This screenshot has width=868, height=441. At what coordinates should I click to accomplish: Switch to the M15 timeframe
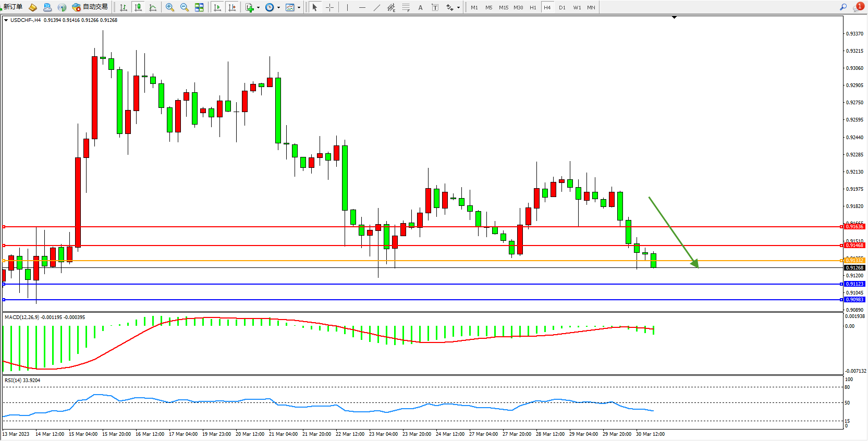[503, 7]
